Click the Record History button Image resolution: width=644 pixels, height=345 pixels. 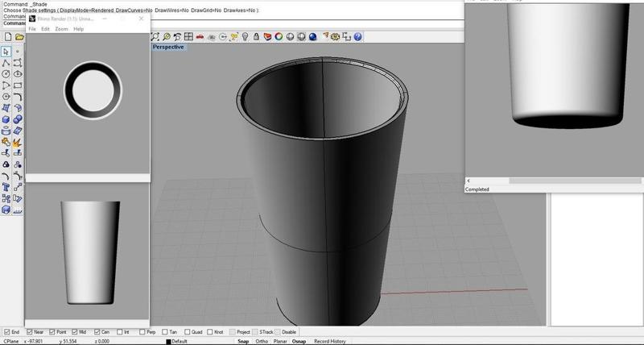pyautogui.click(x=329, y=342)
